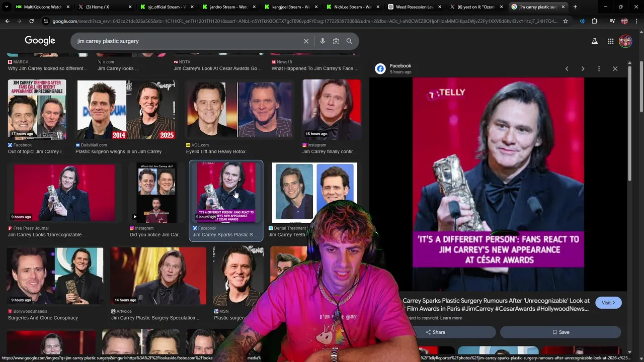Open the BollywoodShaadis image result

(x=55, y=276)
